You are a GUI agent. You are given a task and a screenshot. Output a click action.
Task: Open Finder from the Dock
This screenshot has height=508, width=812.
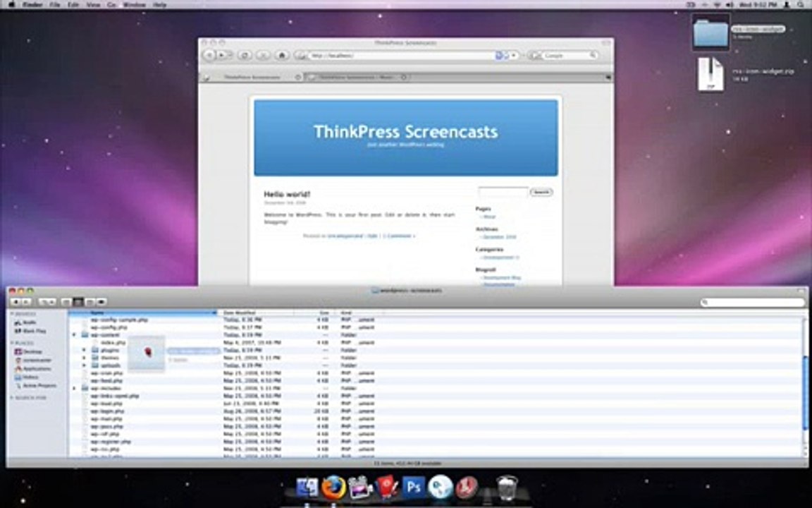[307, 488]
